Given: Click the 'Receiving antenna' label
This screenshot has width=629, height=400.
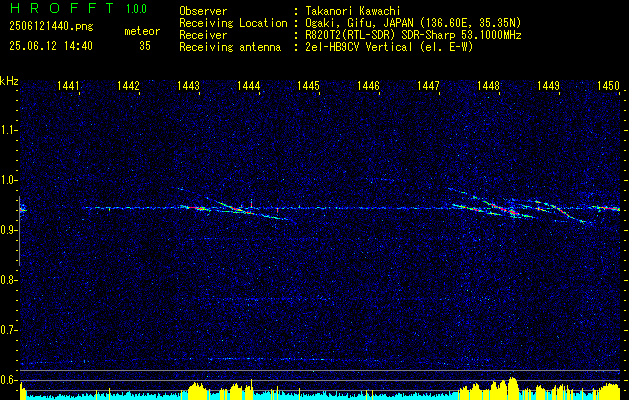Looking at the screenshot, I should 230,47.
